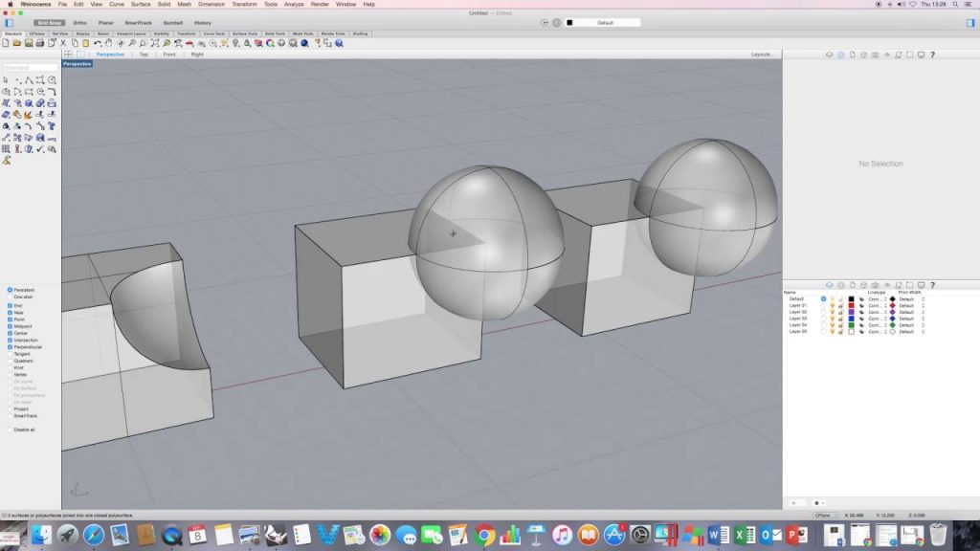Screen dimensions: 980x551
Task: Open the Default layer dropdown in title bar
Action: [x=605, y=22]
